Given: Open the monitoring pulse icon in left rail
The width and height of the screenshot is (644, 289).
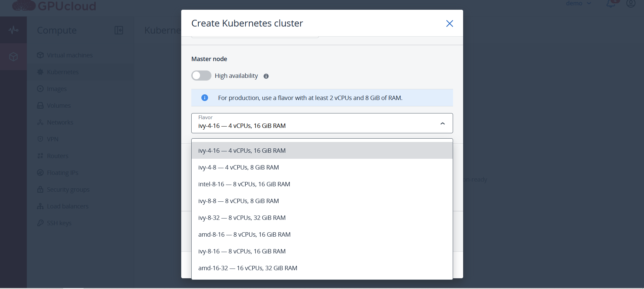Looking at the screenshot, I should [x=13, y=30].
